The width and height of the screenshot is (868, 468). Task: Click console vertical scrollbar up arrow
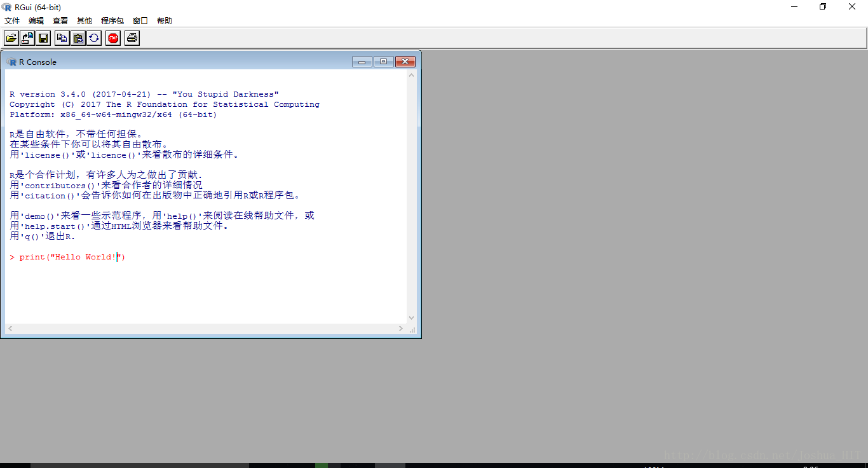point(411,76)
